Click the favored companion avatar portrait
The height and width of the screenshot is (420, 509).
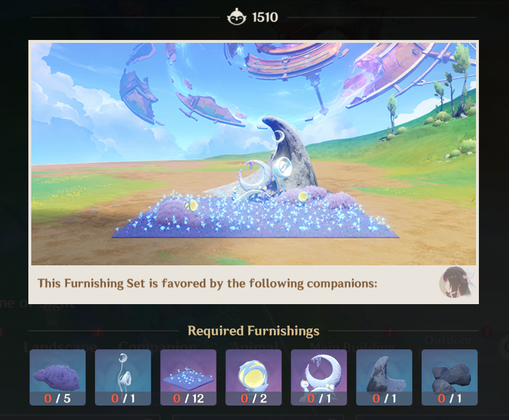click(456, 282)
